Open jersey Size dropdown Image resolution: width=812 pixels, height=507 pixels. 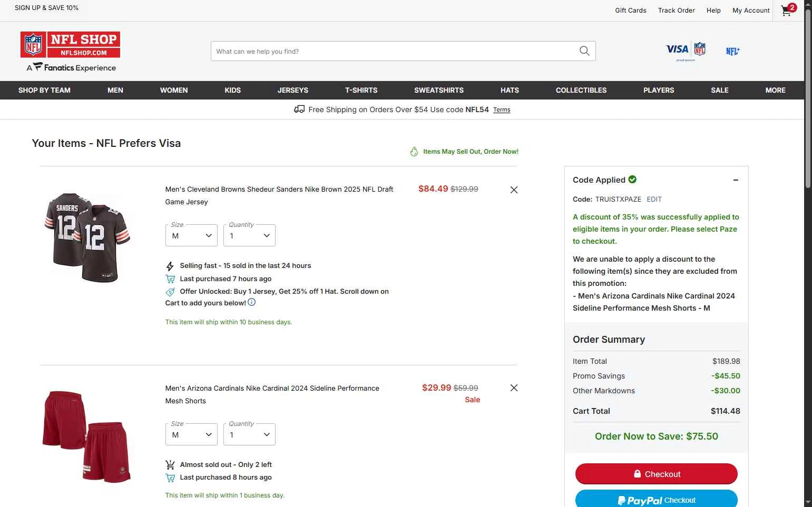(191, 235)
